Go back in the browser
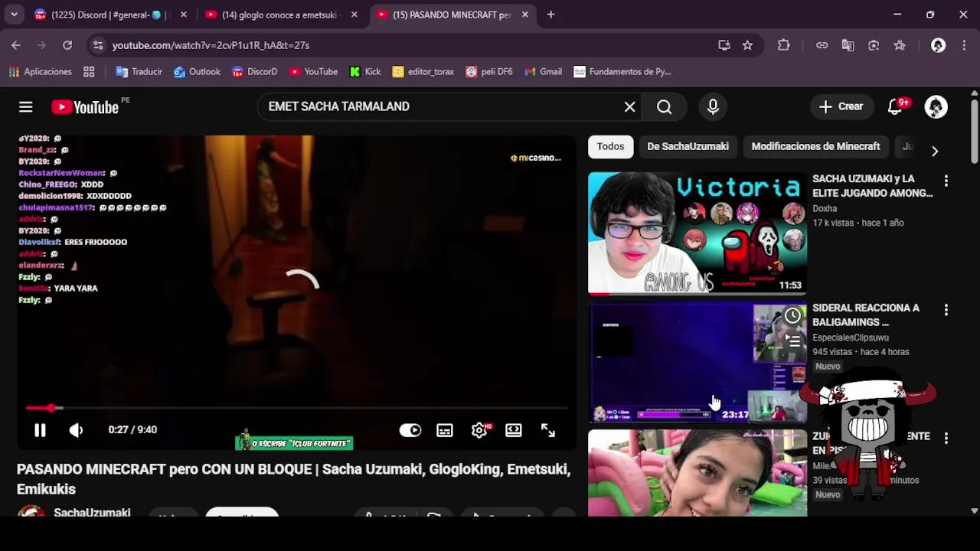The height and width of the screenshot is (551, 980). click(x=16, y=45)
